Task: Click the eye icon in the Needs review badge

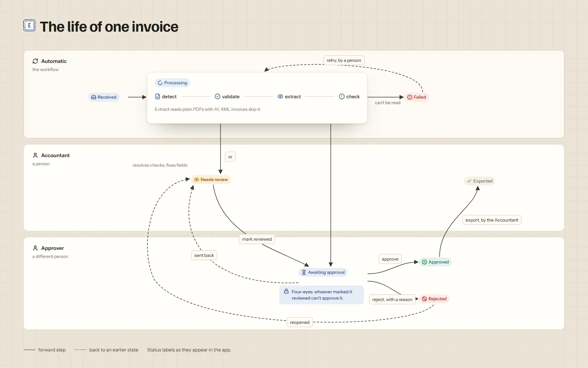Action: [197, 180]
